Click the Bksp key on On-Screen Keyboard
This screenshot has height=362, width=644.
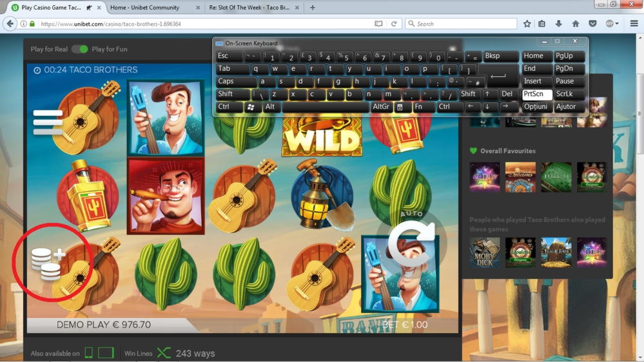tap(501, 56)
